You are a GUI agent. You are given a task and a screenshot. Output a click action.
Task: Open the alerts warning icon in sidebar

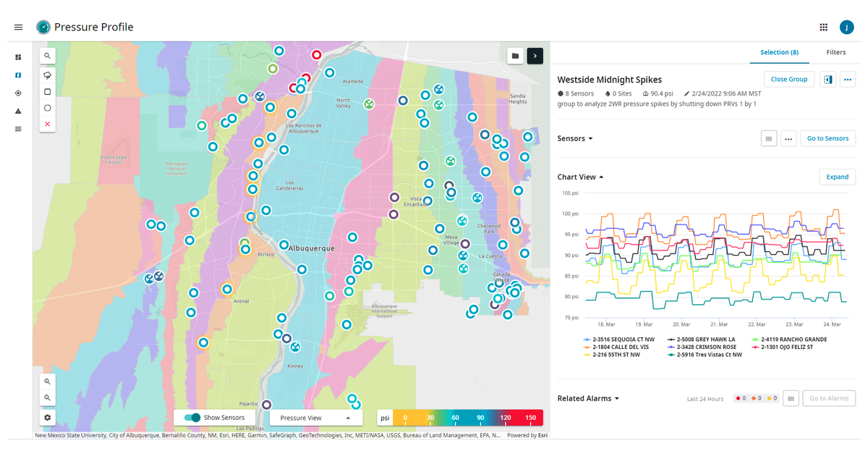click(x=17, y=111)
